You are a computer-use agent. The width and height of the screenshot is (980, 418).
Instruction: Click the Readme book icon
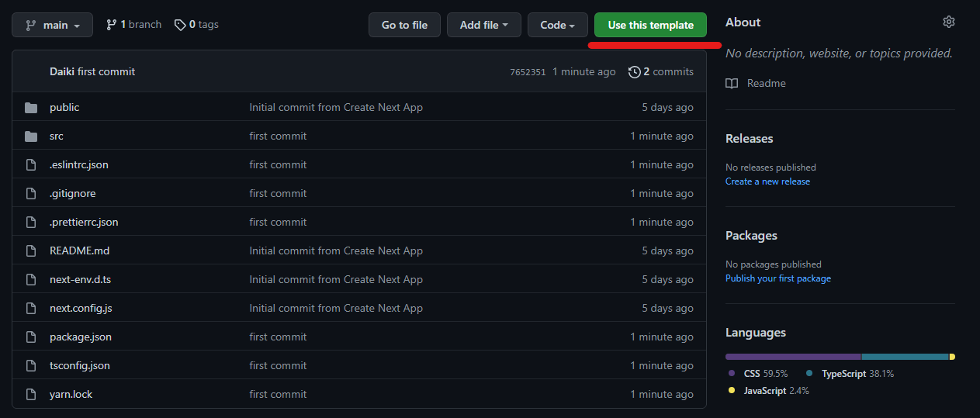[x=732, y=83]
